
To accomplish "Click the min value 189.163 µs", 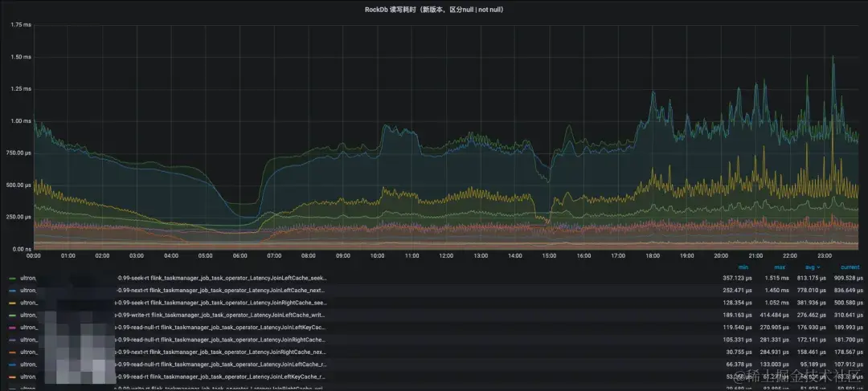I will point(737,315).
